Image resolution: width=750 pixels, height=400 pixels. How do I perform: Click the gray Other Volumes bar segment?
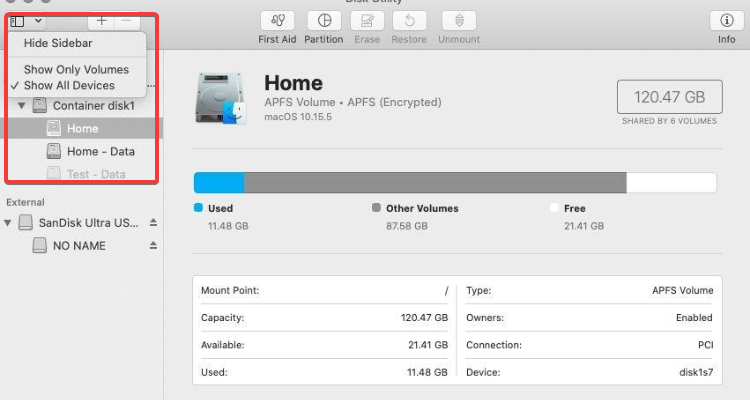435,183
